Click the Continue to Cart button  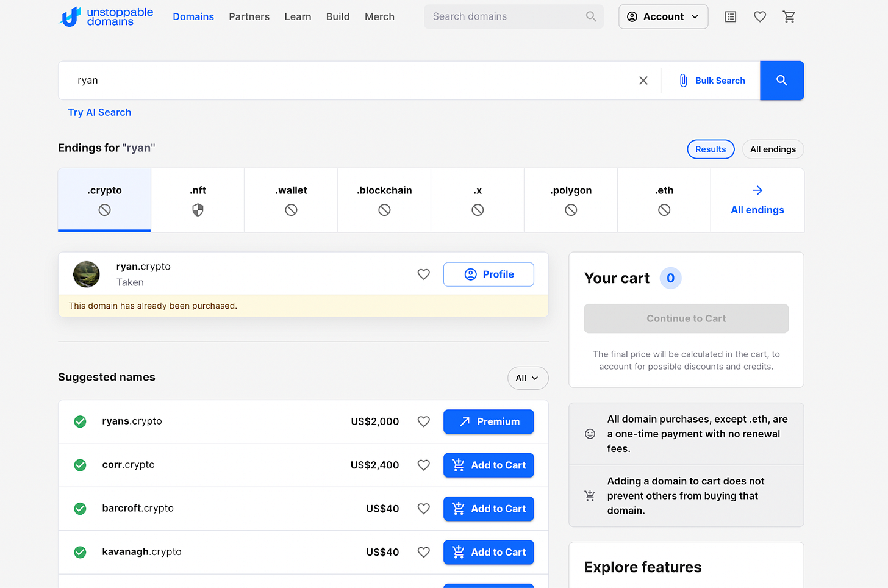click(x=686, y=318)
